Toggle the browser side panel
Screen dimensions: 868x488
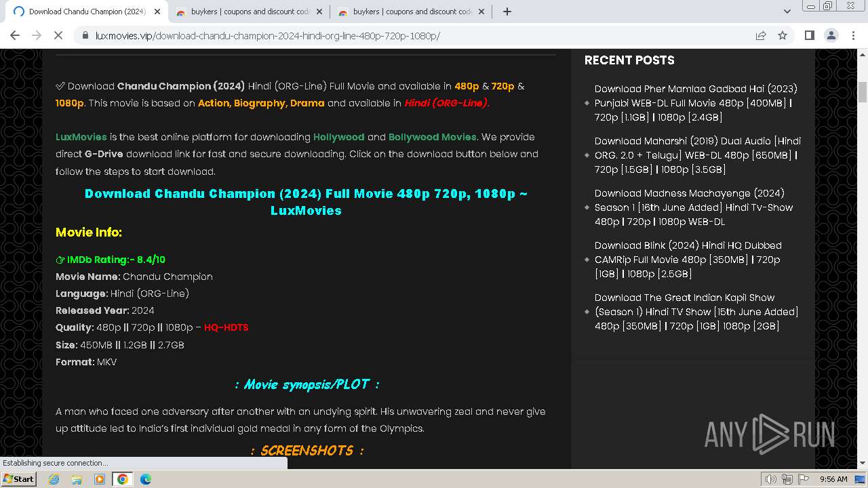click(809, 35)
